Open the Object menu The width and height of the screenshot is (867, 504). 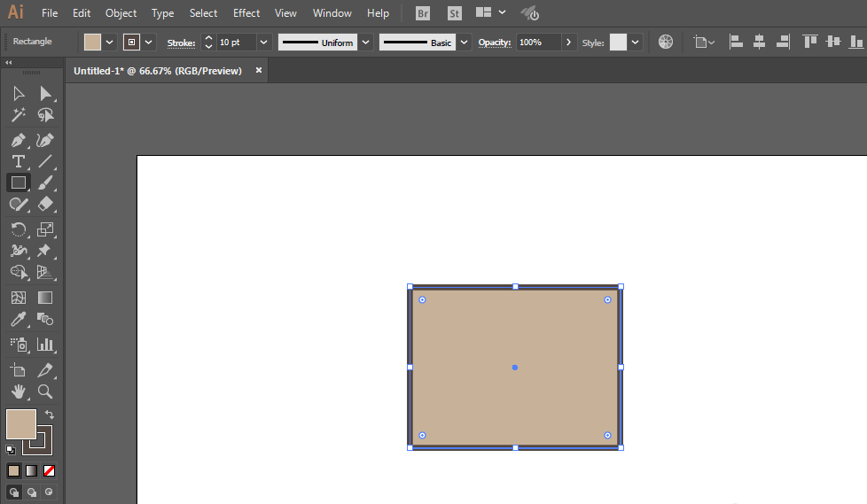pos(121,13)
